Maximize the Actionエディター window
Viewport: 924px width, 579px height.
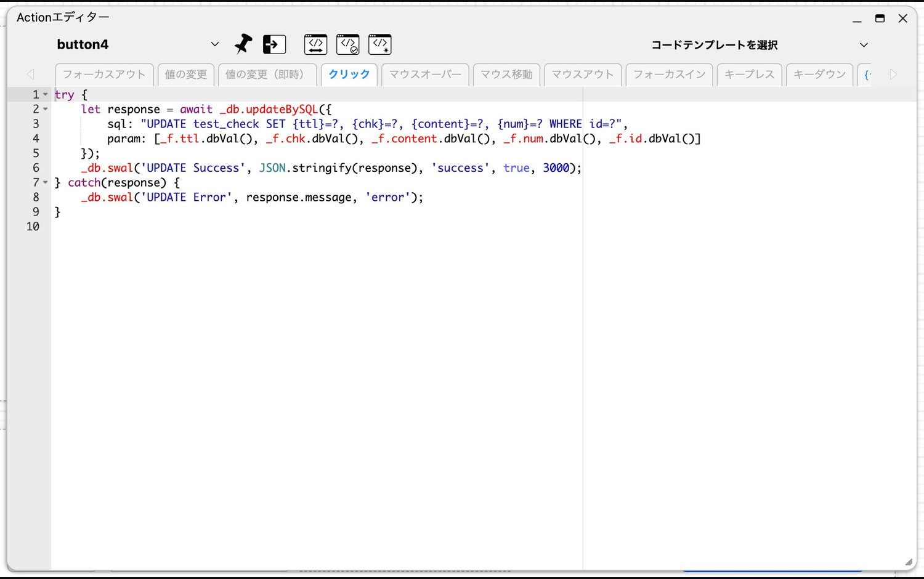880,18
